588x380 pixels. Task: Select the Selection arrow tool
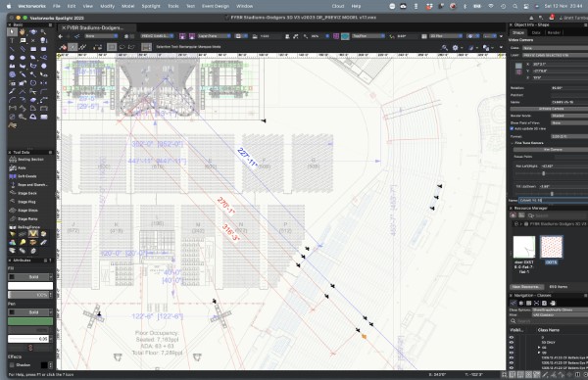click(12, 32)
